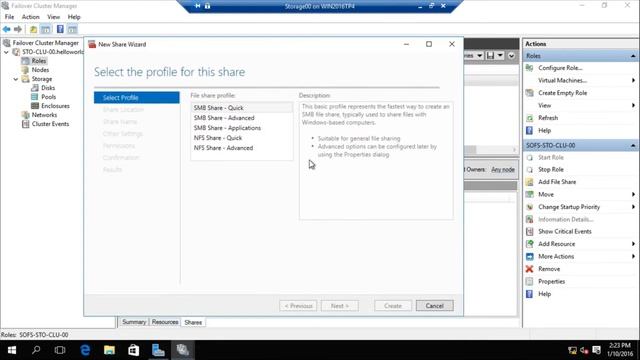
Task: Click the blue Help toolbar icon
Action: (x=60, y=29)
